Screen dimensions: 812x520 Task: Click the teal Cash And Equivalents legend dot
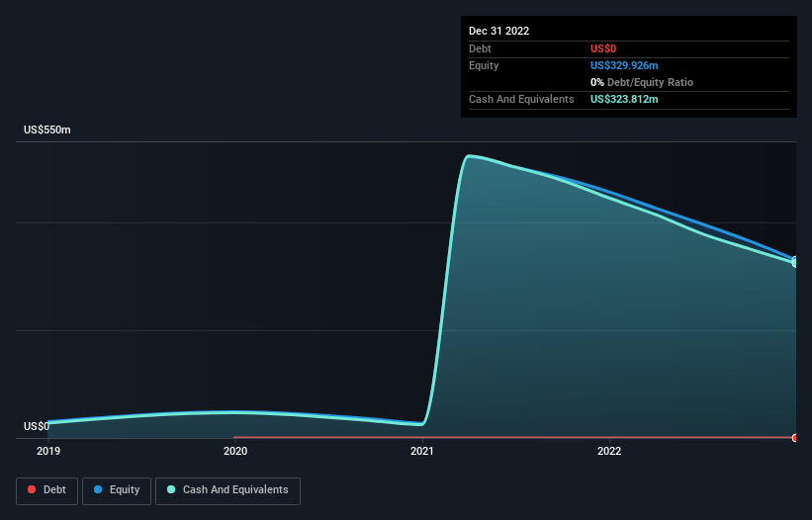point(171,489)
